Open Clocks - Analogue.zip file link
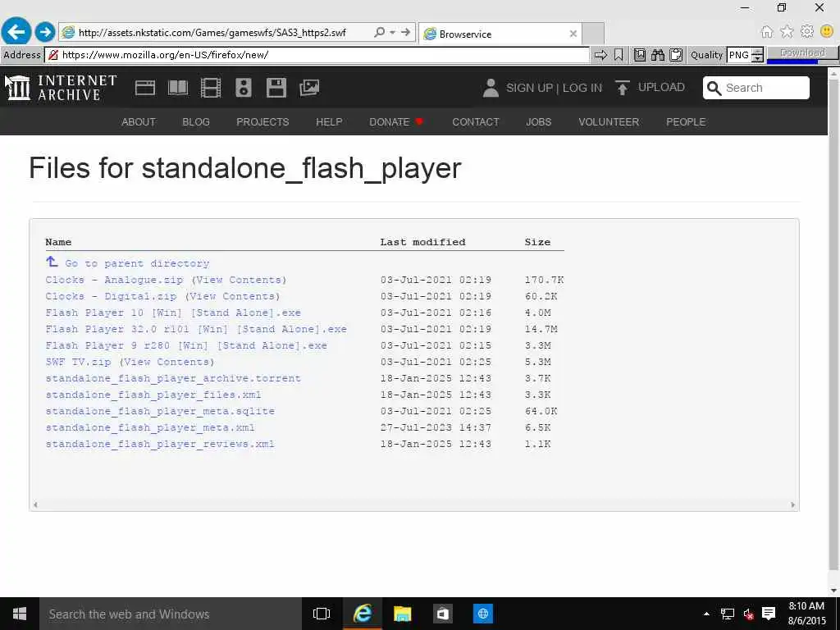The height and width of the screenshot is (630, 840). 114,280
